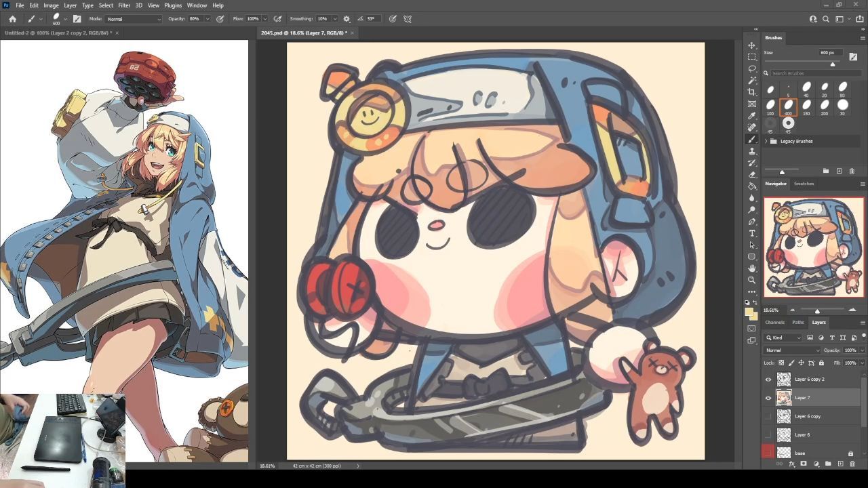Screen dimensions: 868x488
Task: Hide Layer 6 copy 2 with eye icon
Action: 768,380
